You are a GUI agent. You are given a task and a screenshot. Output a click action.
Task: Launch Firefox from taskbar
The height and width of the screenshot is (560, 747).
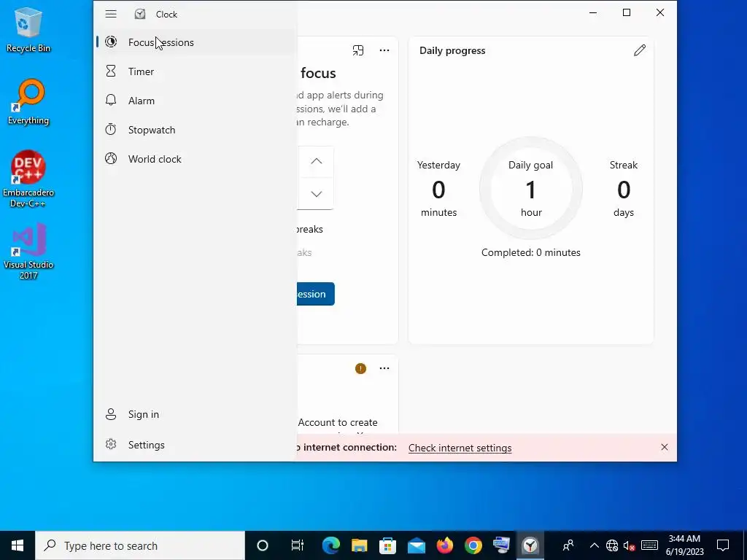[445, 545]
